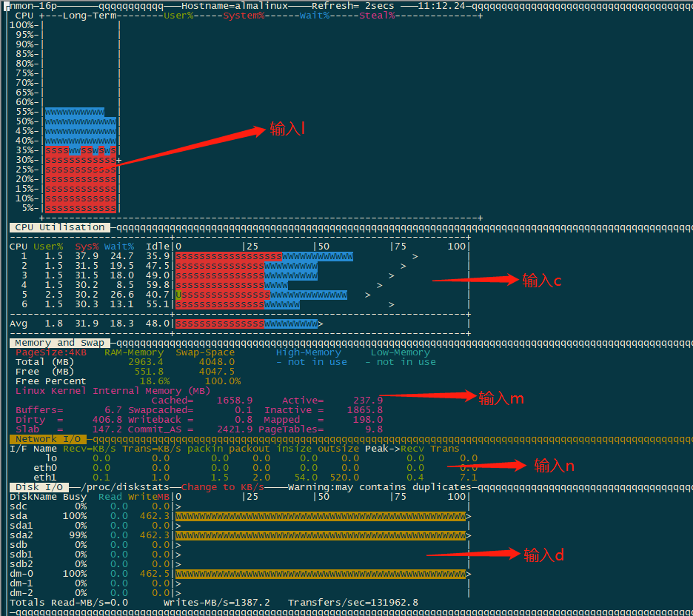Viewport: 693px width, 616px height.
Task: Select the CPU Utilisation section header
Action: click(60, 227)
